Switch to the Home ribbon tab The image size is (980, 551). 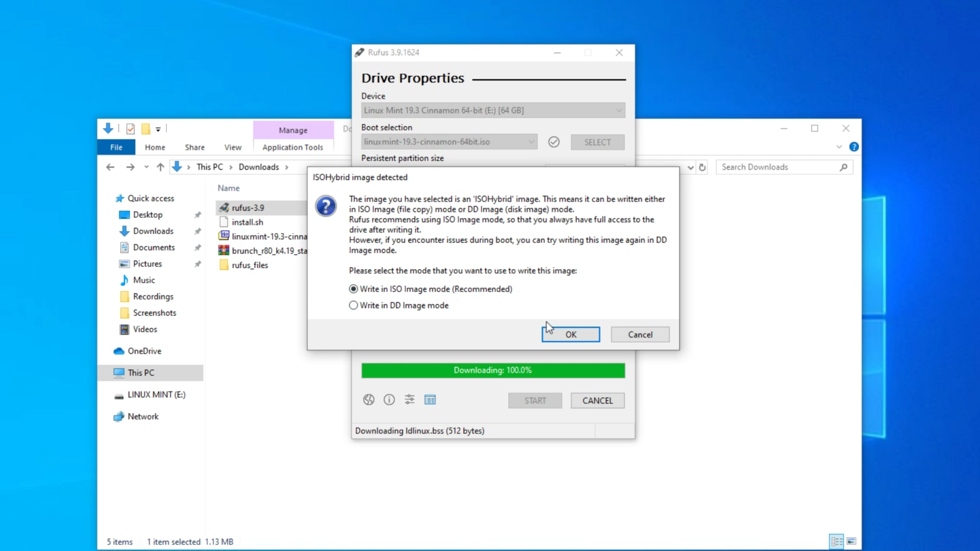[155, 147]
